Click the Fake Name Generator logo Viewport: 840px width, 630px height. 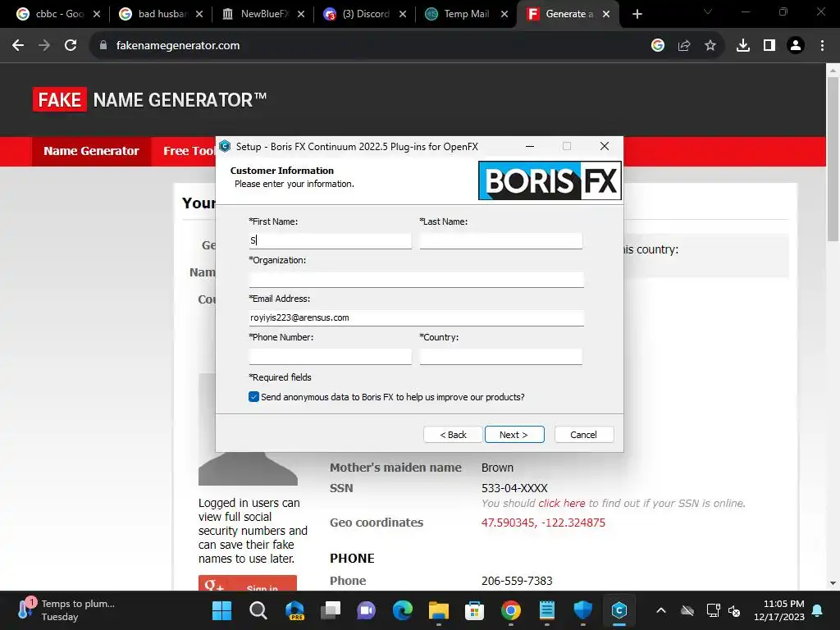(149, 99)
